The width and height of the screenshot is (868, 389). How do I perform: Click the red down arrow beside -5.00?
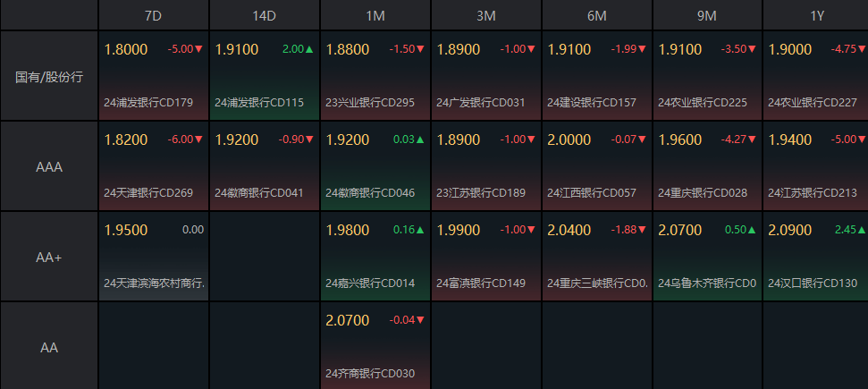click(x=198, y=49)
